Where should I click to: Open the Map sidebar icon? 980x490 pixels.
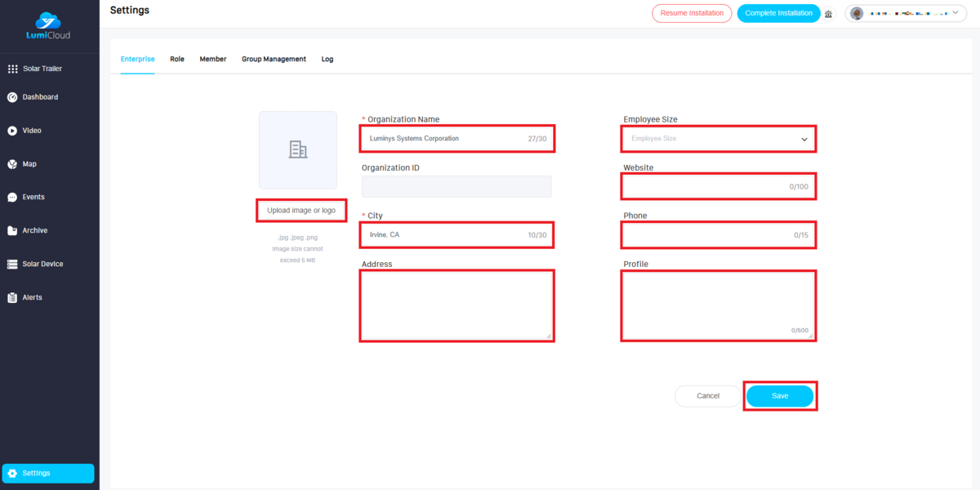[12, 164]
